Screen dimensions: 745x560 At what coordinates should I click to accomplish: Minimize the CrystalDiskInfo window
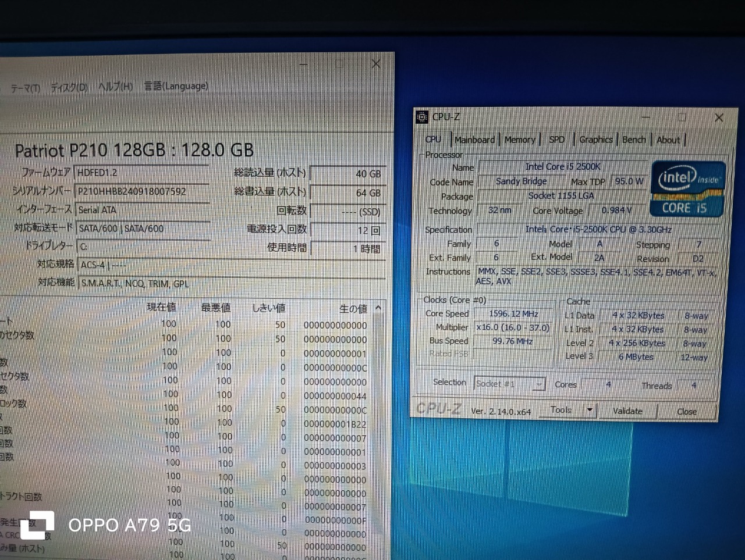(x=303, y=63)
